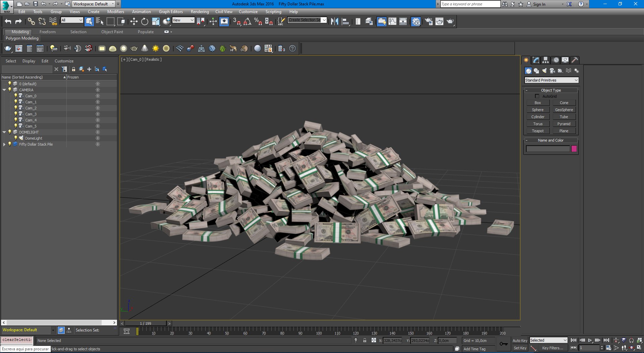The height and width of the screenshot is (353, 644).
Task: Click the Set Key button
Action: point(520,348)
